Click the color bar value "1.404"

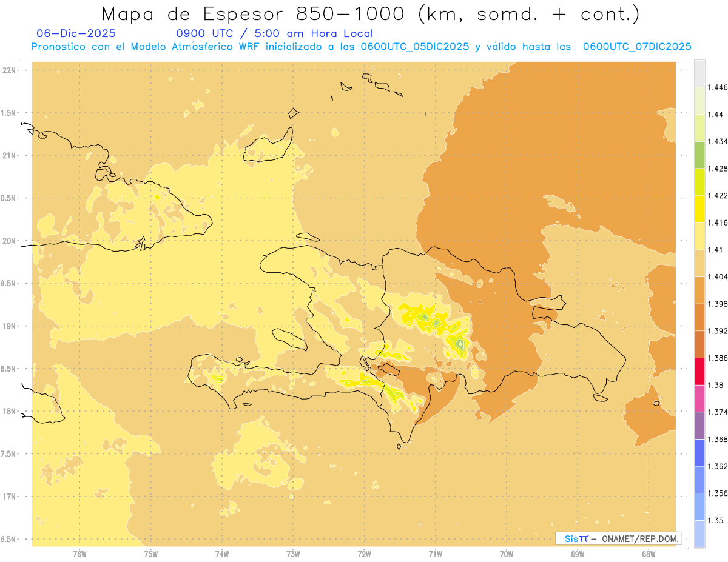[x=718, y=276]
